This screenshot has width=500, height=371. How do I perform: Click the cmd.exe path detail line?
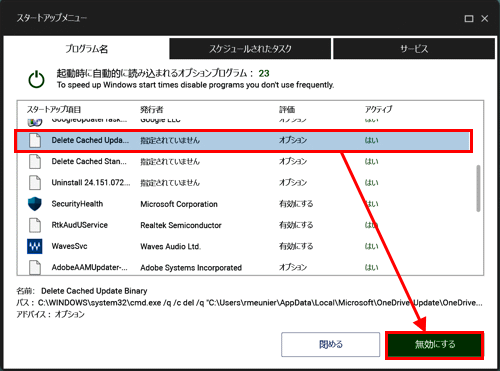coord(249,303)
